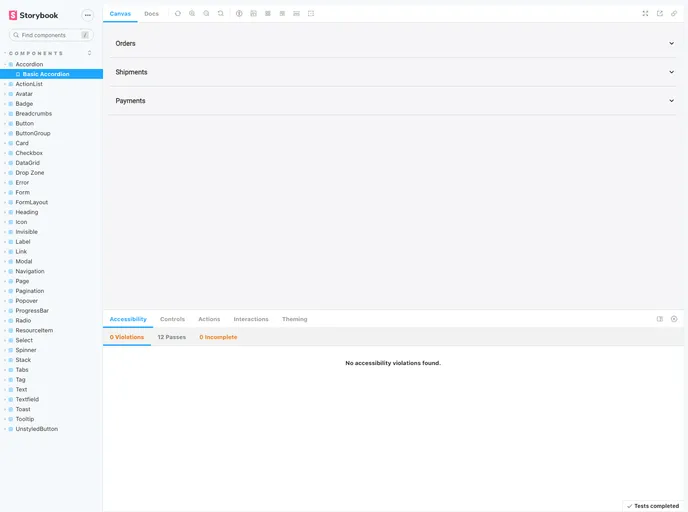
Task: Open the Controls panel tab
Action: pos(172,319)
